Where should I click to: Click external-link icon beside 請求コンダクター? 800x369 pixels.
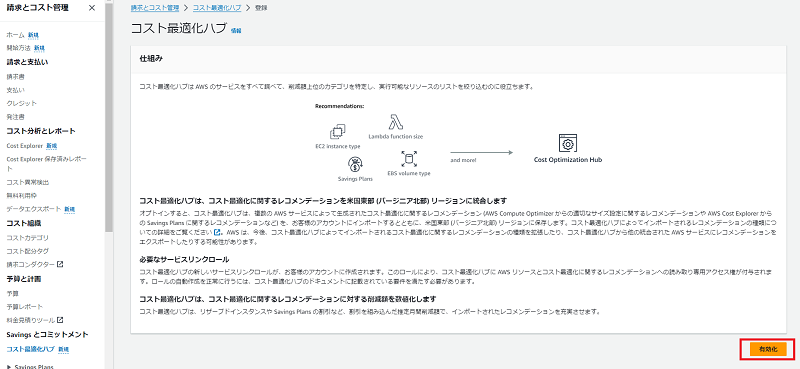pos(60,264)
